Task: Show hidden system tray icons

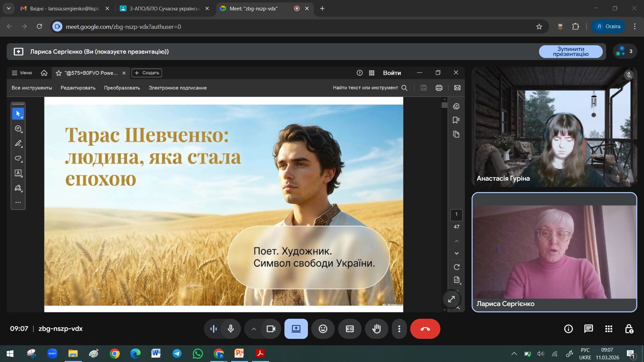Action: (x=514, y=354)
